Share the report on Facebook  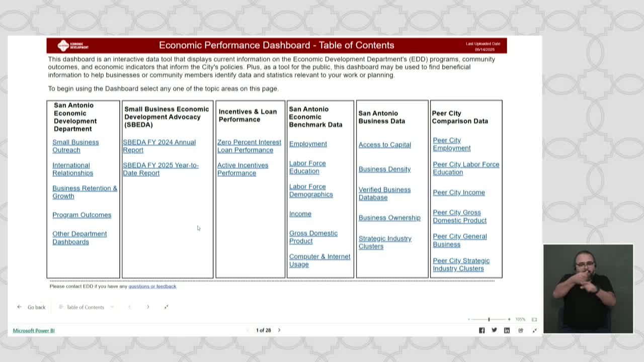tap(481, 330)
